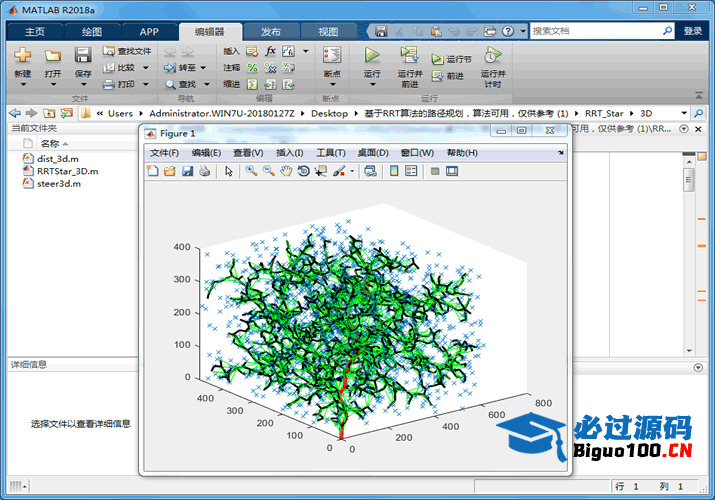Open the Tools (工具) menu in Figure window
Viewport: 715px width, 500px height.
point(331,153)
